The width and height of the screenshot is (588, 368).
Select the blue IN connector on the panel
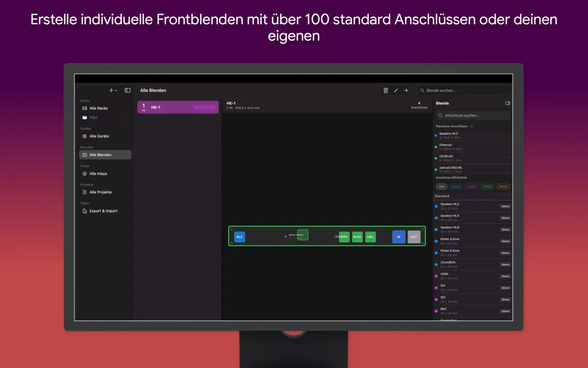399,237
